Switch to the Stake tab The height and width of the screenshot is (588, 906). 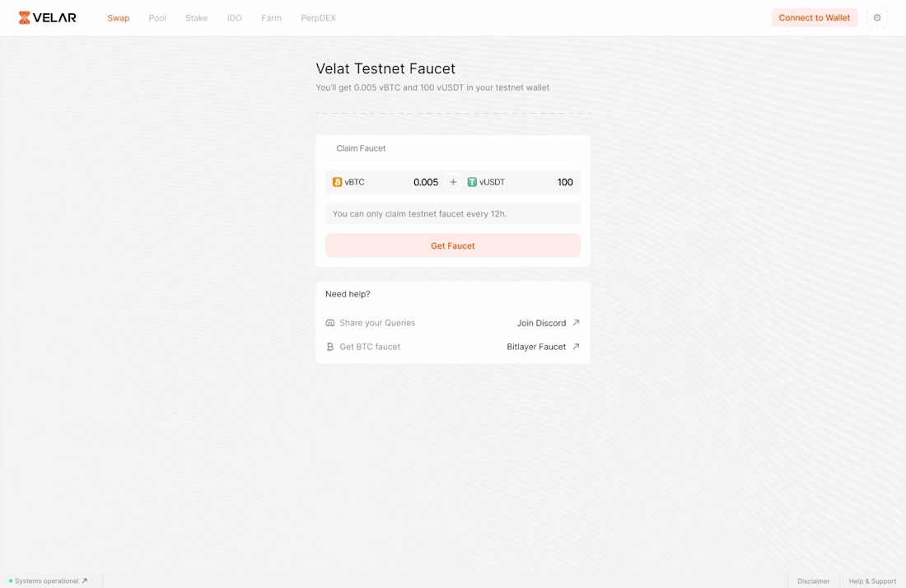(x=197, y=18)
